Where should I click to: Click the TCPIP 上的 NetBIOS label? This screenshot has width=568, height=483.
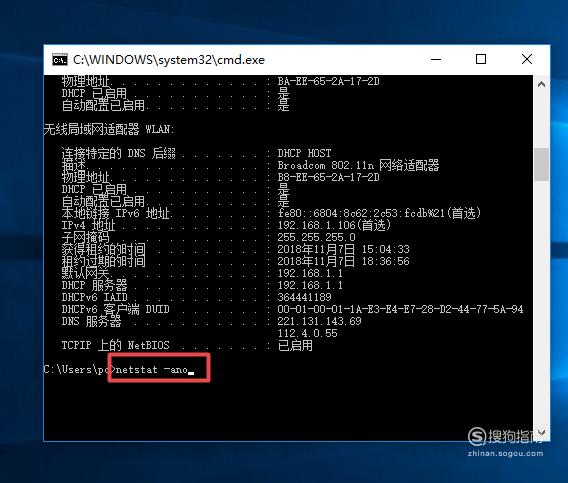click(115, 345)
